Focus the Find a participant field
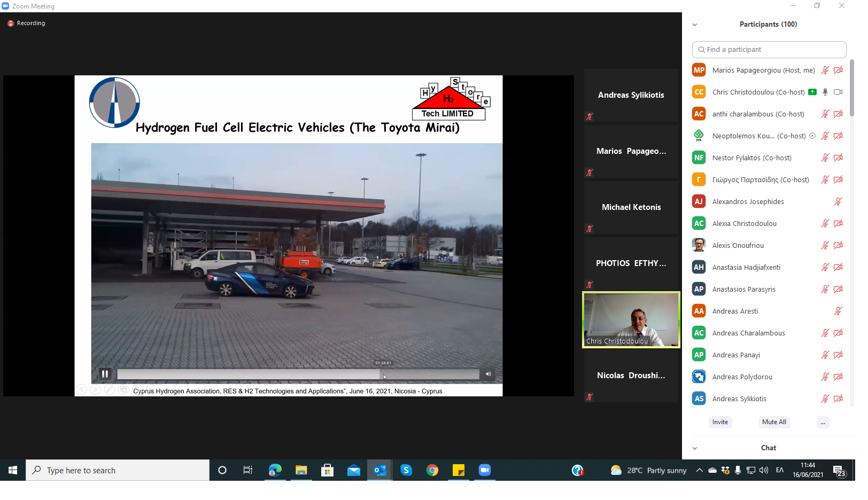 [x=769, y=50]
